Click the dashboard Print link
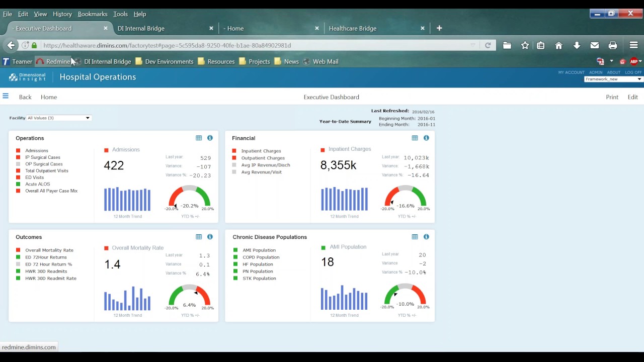This screenshot has width=644, height=362. tap(612, 97)
